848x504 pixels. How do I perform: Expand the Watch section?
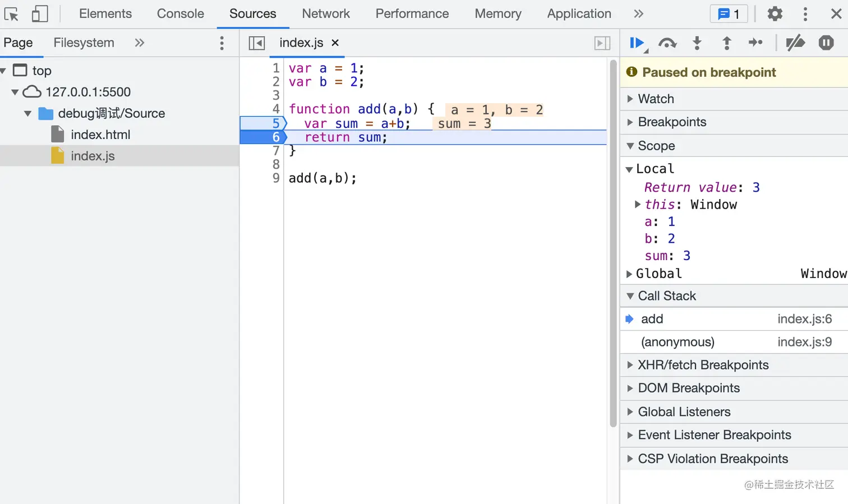734,99
